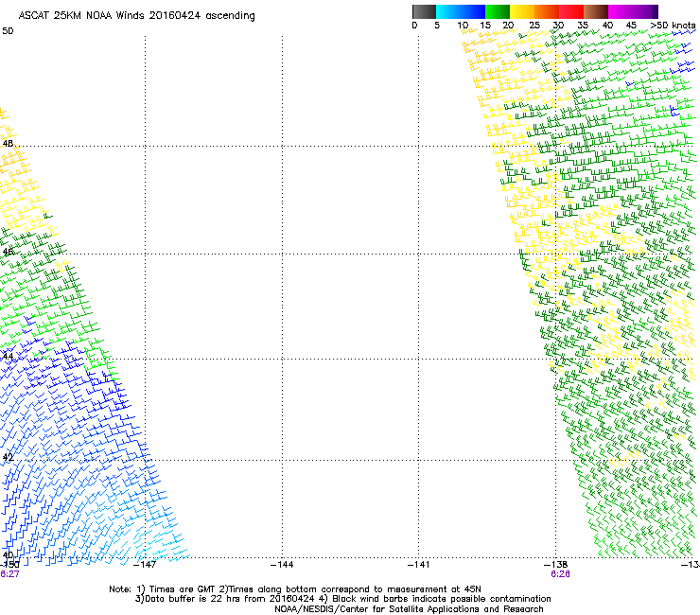The height and width of the screenshot is (615, 700).
Task: Select the brown 35-40 knots legend swatch
Action: coord(596,11)
